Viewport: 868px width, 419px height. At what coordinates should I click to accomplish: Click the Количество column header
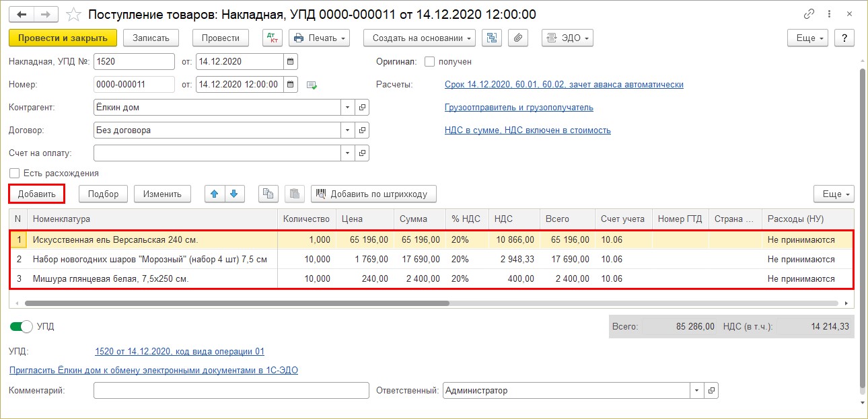[306, 219]
